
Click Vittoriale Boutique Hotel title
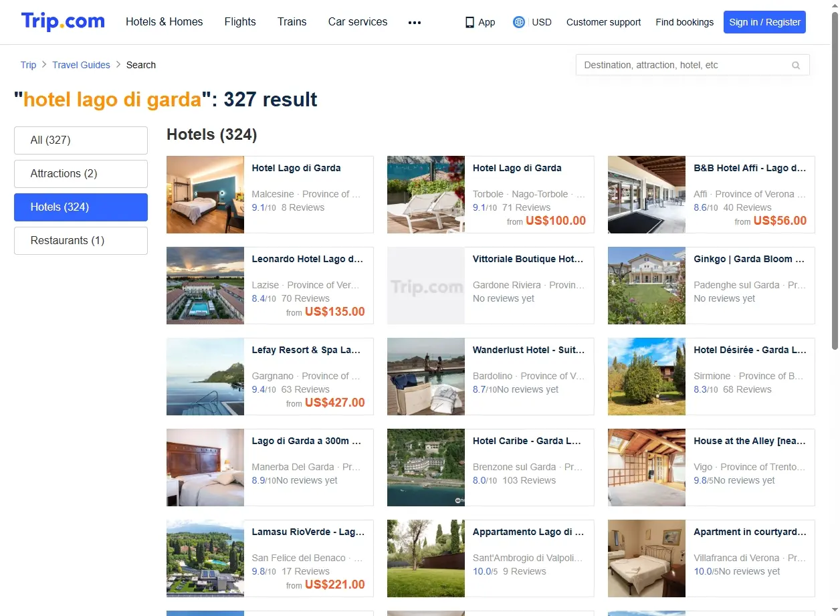528,259
